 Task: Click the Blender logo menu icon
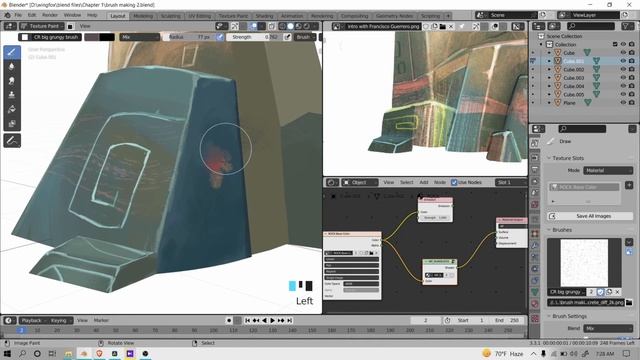[x=7, y=15]
